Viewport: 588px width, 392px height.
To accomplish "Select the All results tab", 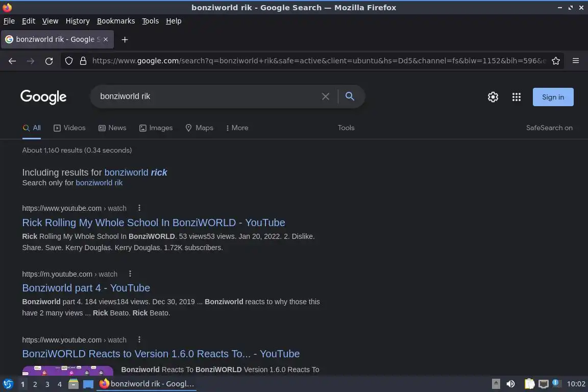I will point(32,128).
